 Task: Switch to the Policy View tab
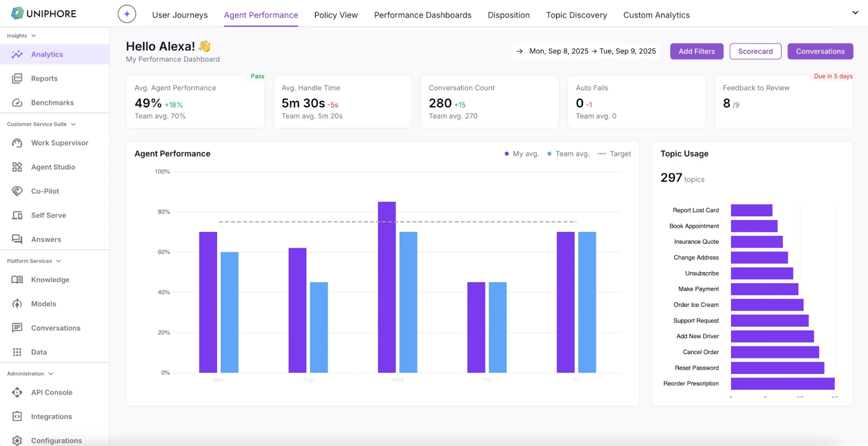[336, 15]
